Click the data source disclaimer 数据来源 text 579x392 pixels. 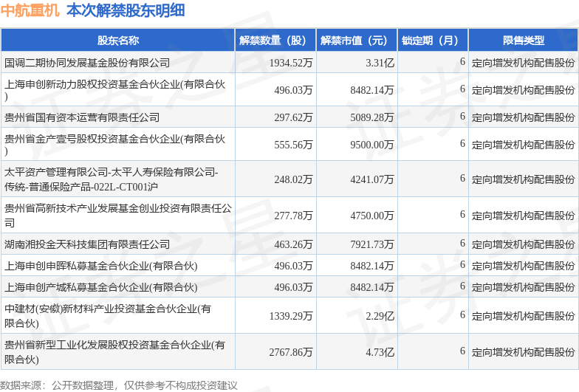tap(118, 385)
